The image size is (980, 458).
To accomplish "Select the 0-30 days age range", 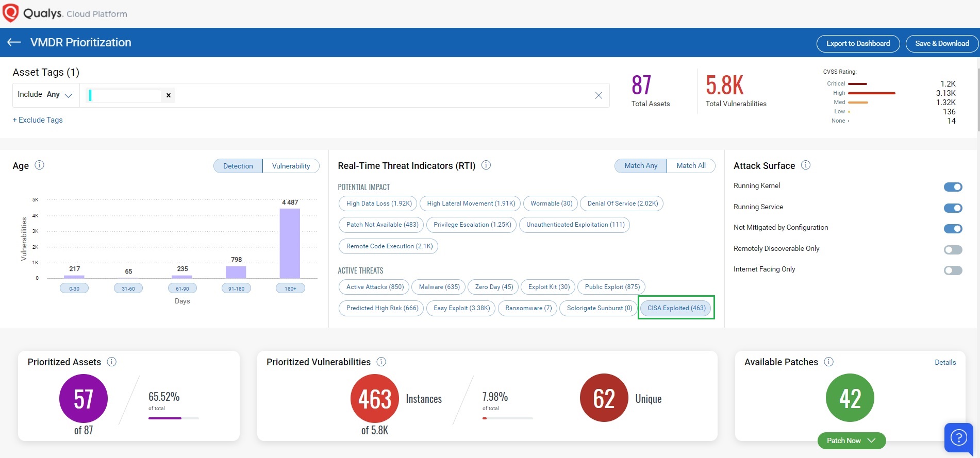I will (x=74, y=289).
